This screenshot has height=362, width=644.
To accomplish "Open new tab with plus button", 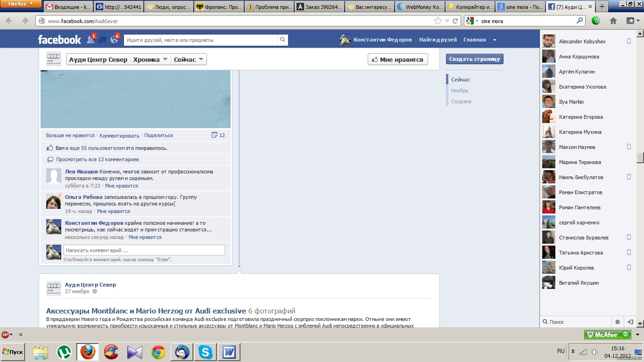I will (x=602, y=7).
